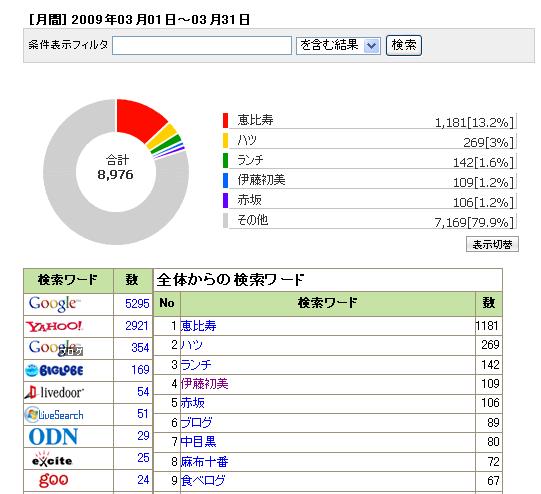Image resolution: width=541 pixels, height=494 pixels.
Task: Click the LiveSearch logo
Action: coord(54,414)
